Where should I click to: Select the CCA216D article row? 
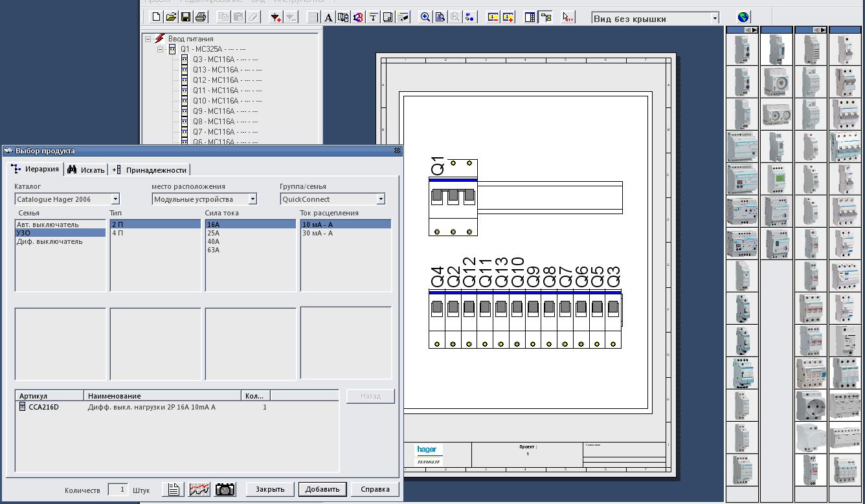coord(176,407)
